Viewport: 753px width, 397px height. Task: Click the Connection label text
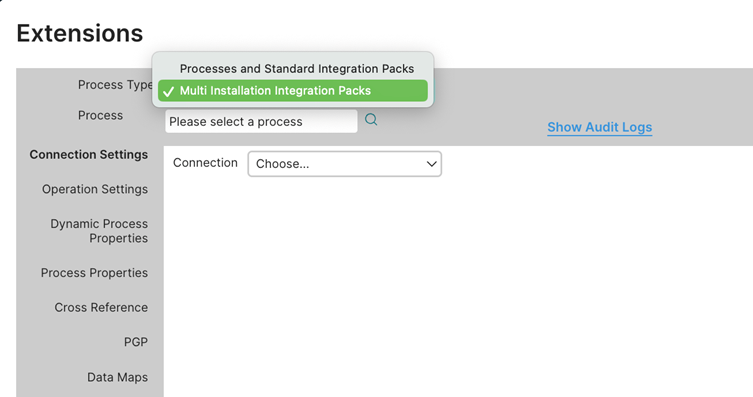205,163
